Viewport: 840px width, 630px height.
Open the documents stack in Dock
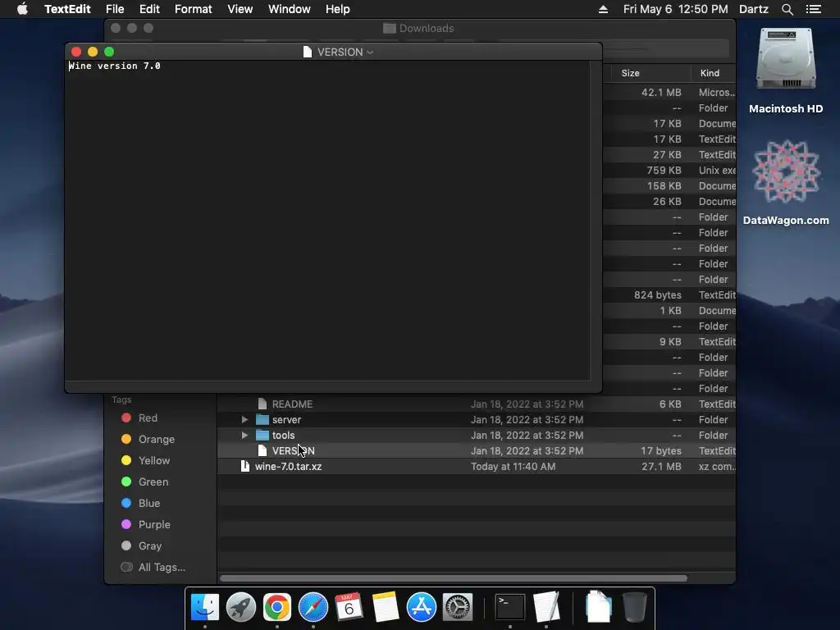pos(598,607)
